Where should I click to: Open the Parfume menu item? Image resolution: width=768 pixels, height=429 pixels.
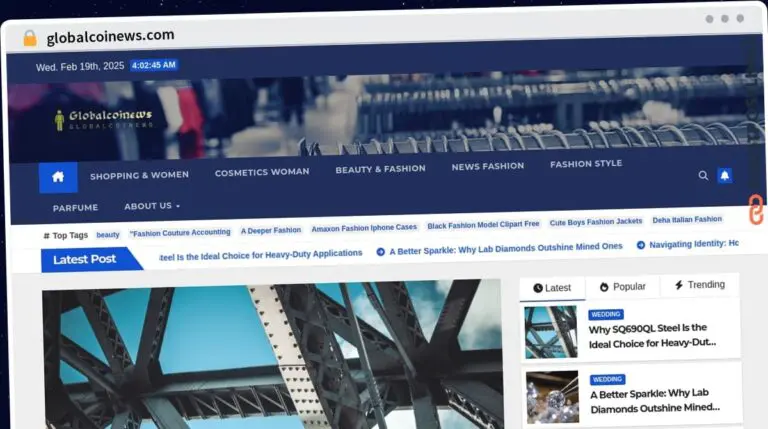pos(75,208)
